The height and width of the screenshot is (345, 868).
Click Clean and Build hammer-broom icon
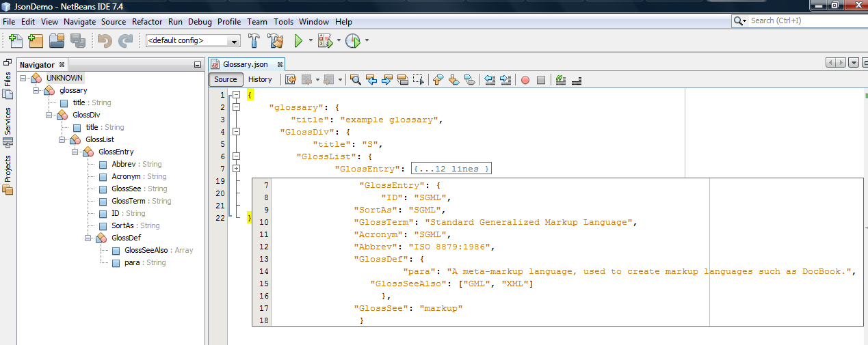pyautogui.click(x=276, y=41)
